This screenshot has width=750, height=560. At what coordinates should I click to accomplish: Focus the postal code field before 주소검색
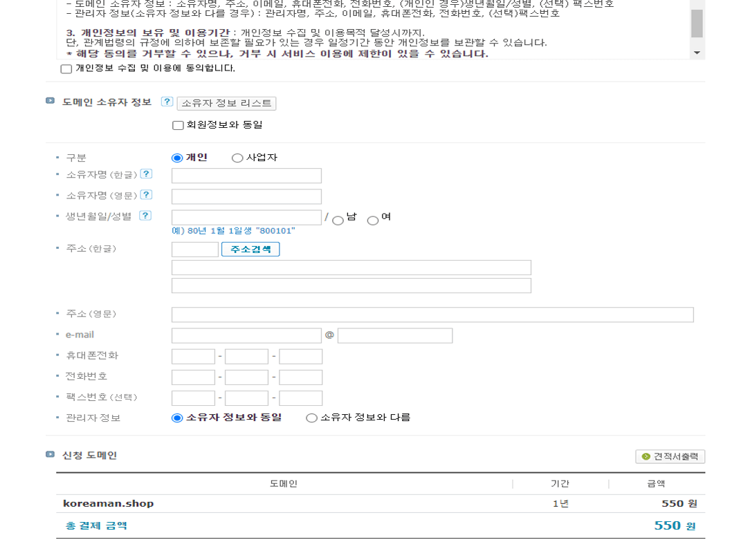pyautogui.click(x=195, y=250)
